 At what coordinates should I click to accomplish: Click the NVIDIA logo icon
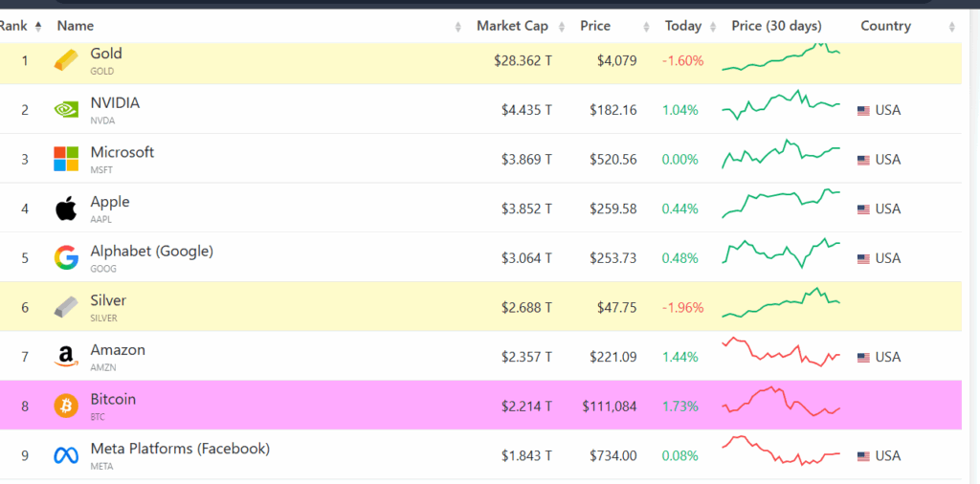pos(66,110)
